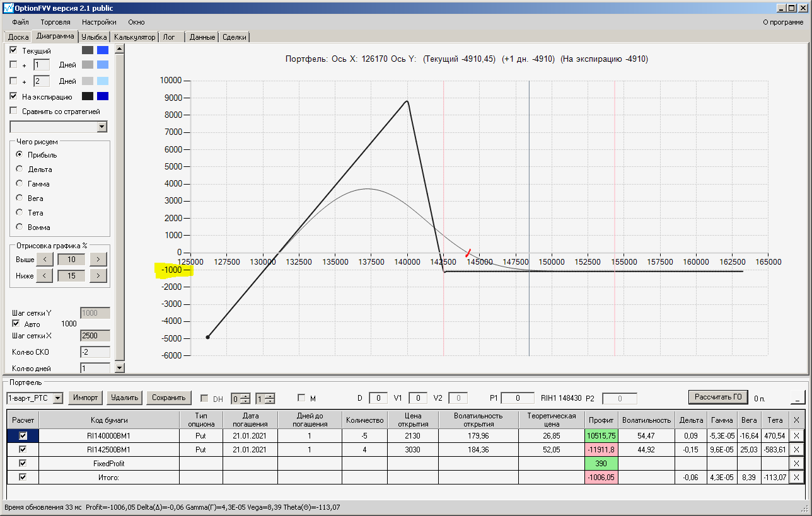Image resolution: width=812 pixels, height=516 pixels.
Task: Increase the 'Выше' percent with right arrow
Action: (98, 259)
